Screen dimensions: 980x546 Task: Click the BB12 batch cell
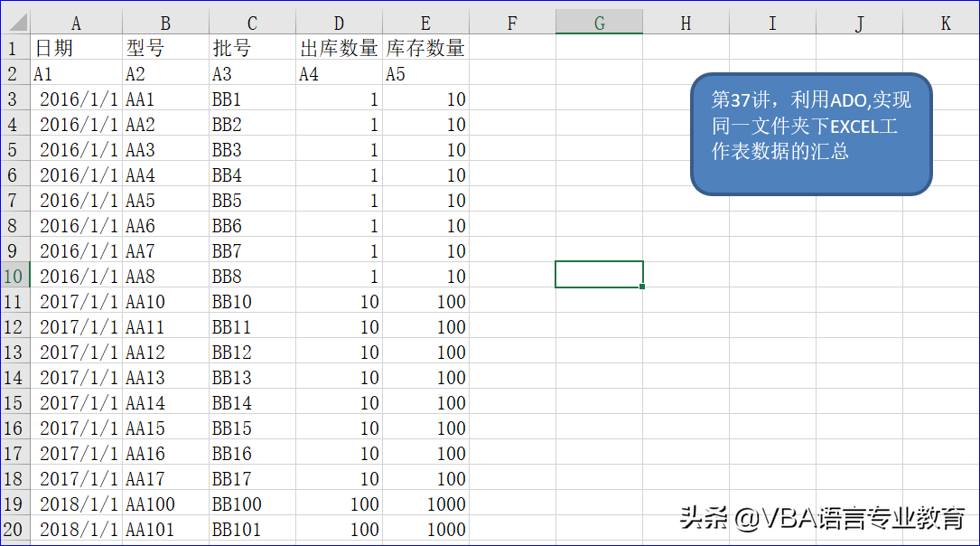coord(252,352)
